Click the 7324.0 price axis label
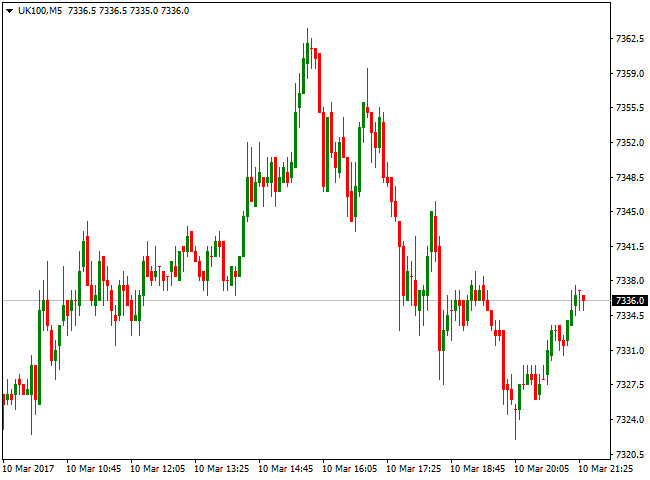 [x=630, y=420]
